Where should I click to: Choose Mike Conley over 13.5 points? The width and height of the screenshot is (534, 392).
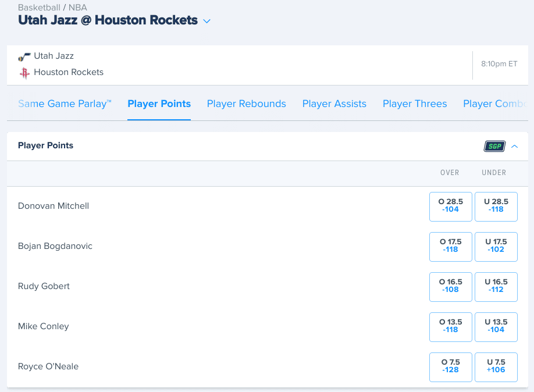[x=451, y=327]
